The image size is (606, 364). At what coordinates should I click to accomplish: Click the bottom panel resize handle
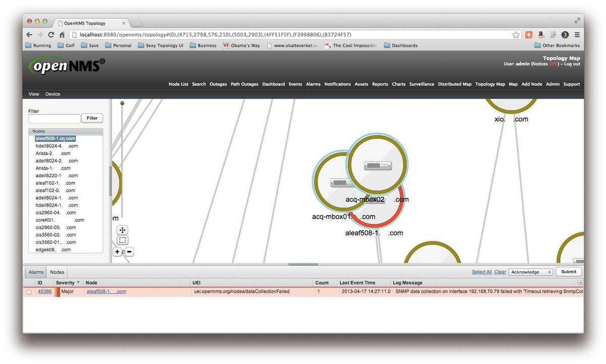[x=303, y=264]
